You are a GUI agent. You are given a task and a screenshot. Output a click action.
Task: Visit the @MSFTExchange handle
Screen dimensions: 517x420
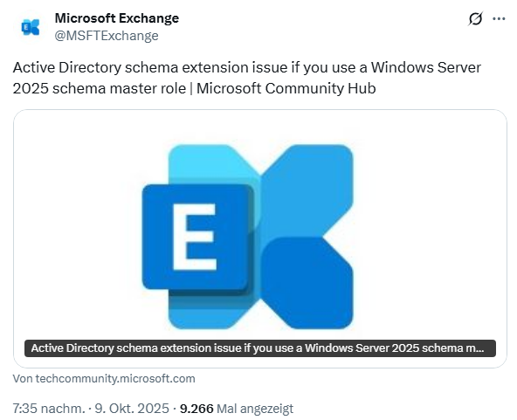[107, 36]
